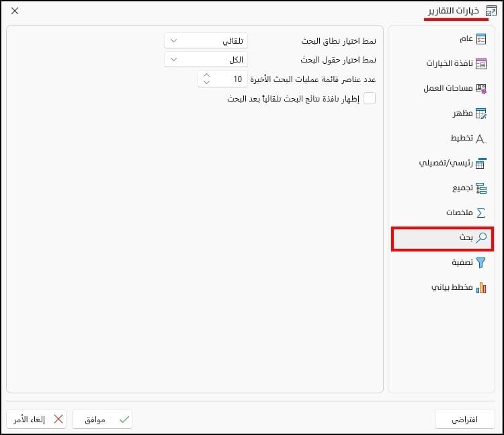Select the ملخصات sidebar label
This screenshot has width=504, height=435.
point(460,212)
